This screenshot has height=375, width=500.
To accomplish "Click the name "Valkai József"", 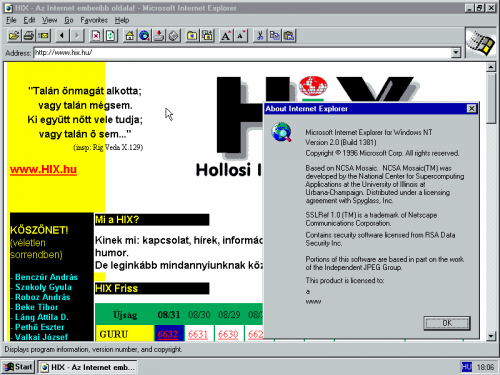I will 41,337.
